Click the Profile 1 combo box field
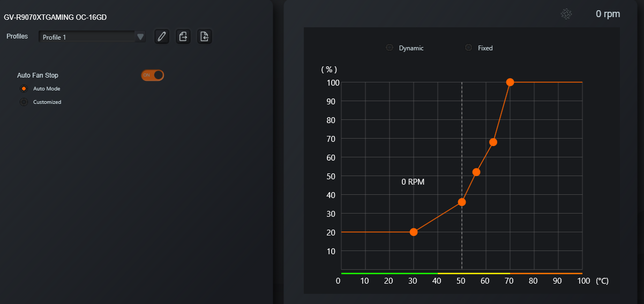 (92, 37)
